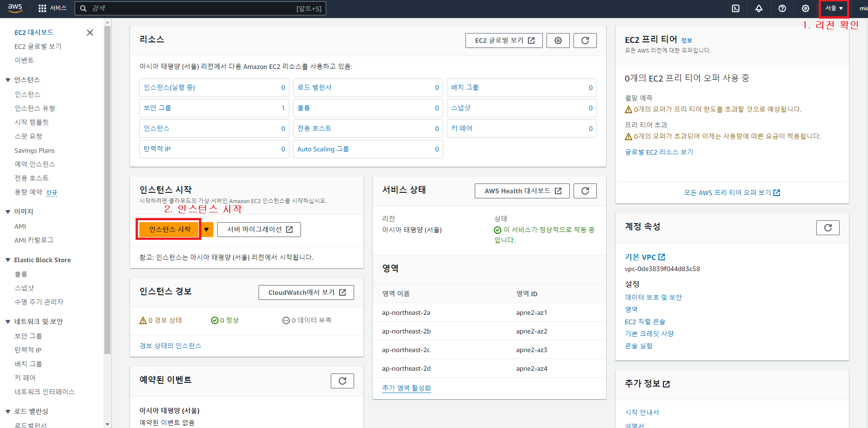868x428 pixels.
Task: Click 서버 마이그레이션 button
Action: click(259, 230)
